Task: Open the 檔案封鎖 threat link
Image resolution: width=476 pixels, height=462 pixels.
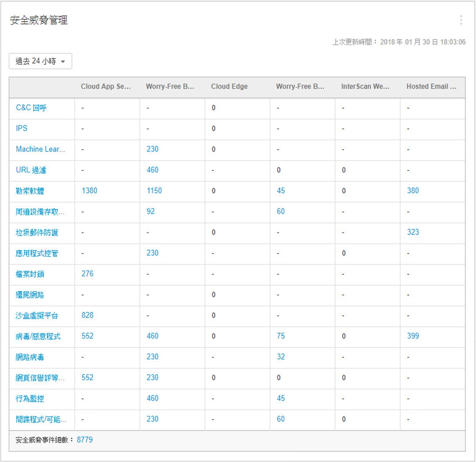Action: [30, 274]
